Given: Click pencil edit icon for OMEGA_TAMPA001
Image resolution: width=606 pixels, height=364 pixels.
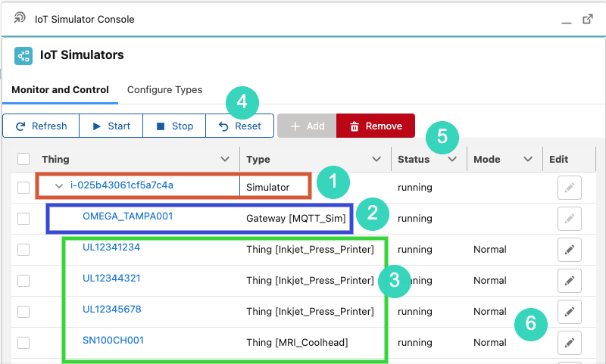Looking at the screenshot, I should click(570, 219).
